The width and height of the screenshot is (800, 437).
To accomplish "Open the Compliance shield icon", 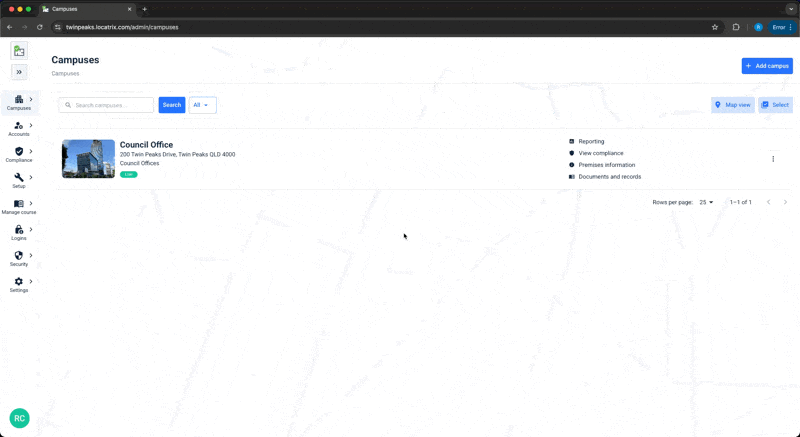I will pyautogui.click(x=19, y=151).
